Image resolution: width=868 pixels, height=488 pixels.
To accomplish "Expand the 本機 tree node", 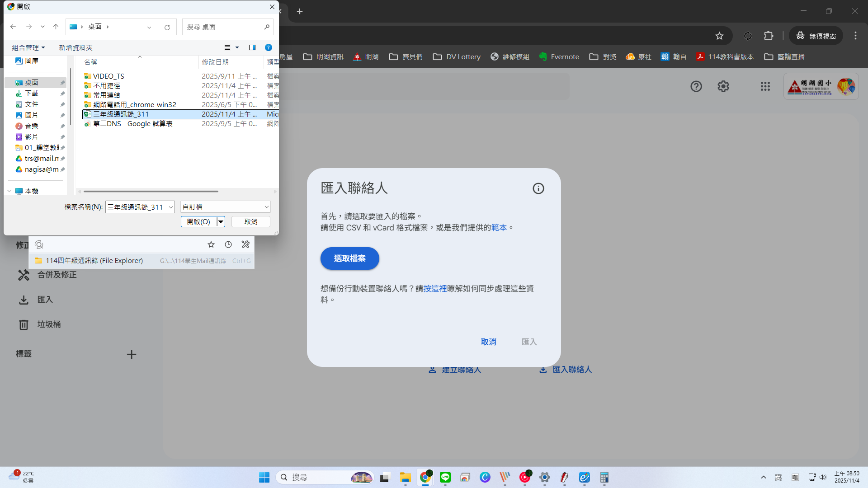I will [x=9, y=191].
